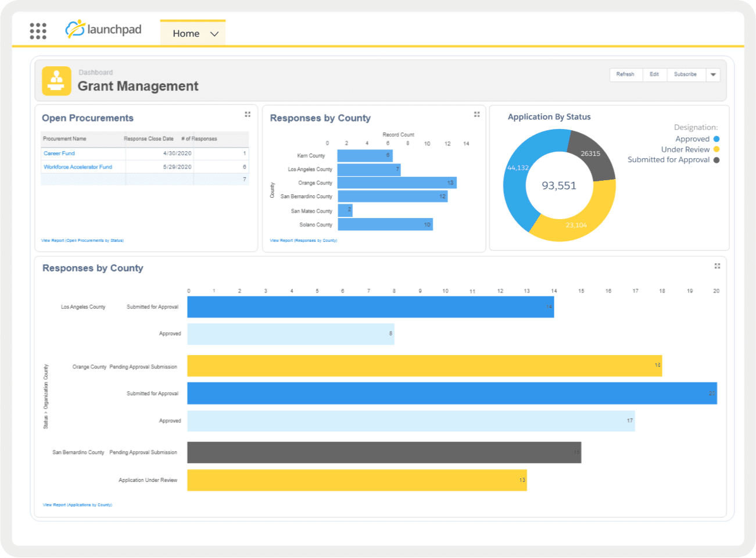Click the Grant Management dashboard icon
Image resolution: width=756 pixels, height=558 pixels.
[x=56, y=81]
